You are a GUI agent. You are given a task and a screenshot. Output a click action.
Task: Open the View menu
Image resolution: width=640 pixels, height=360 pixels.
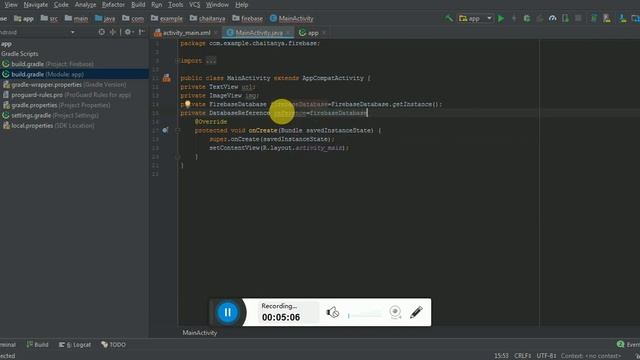click(x=11, y=5)
